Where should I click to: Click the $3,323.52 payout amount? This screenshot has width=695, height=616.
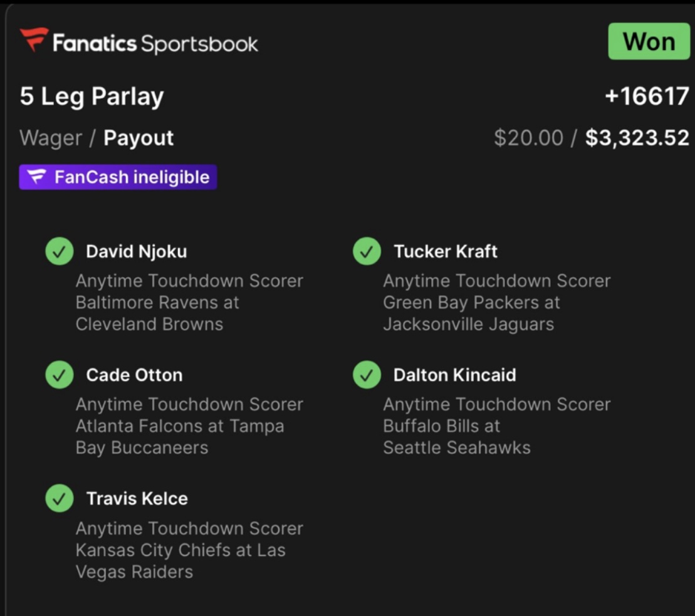pyautogui.click(x=637, y=138)
